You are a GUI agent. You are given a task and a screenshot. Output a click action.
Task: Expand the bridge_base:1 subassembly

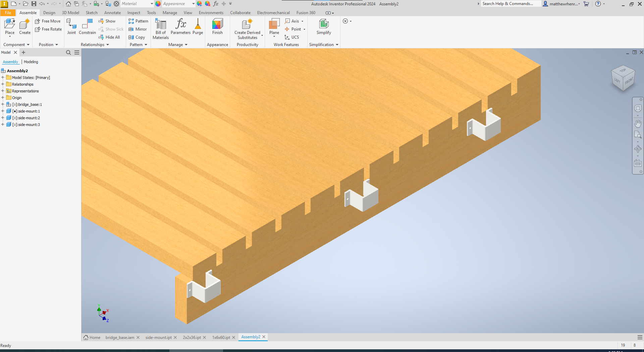3,104
